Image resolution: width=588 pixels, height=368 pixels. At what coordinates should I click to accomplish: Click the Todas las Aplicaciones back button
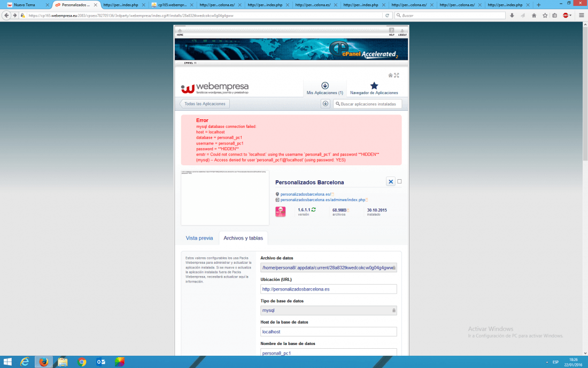(x=204, y=104)
